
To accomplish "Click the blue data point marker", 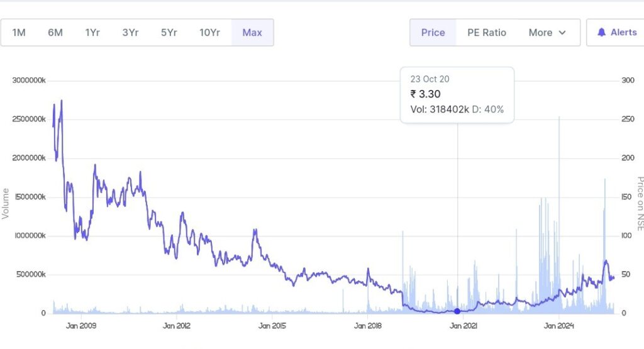I will coord(457,311).
